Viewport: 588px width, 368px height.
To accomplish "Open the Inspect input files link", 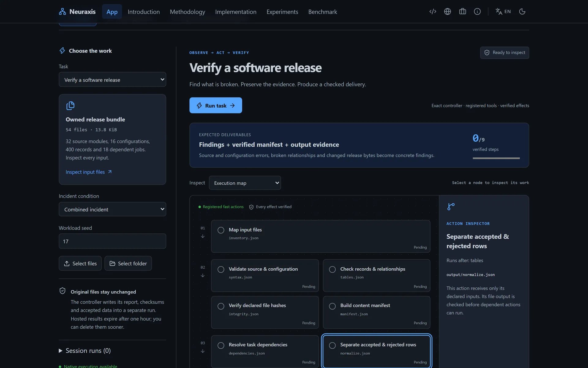I will click(89, 172).
